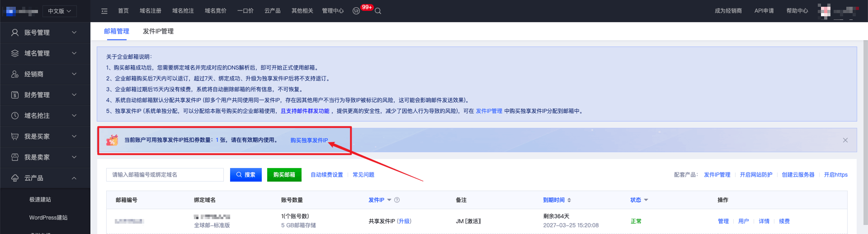The height and width of the screenshot is (234, 868).
Task: Focus the mailbox number search input field
Action: (165, 175)
